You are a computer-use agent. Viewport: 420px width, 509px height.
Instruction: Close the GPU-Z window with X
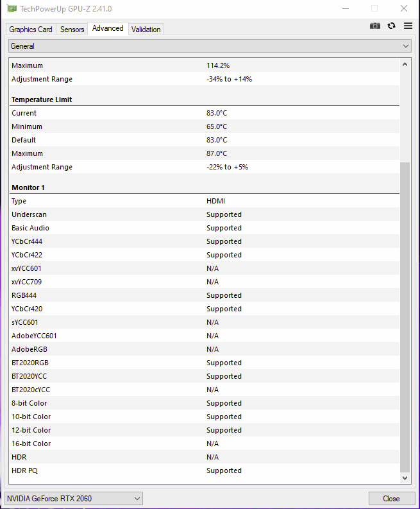coord(404,9)
